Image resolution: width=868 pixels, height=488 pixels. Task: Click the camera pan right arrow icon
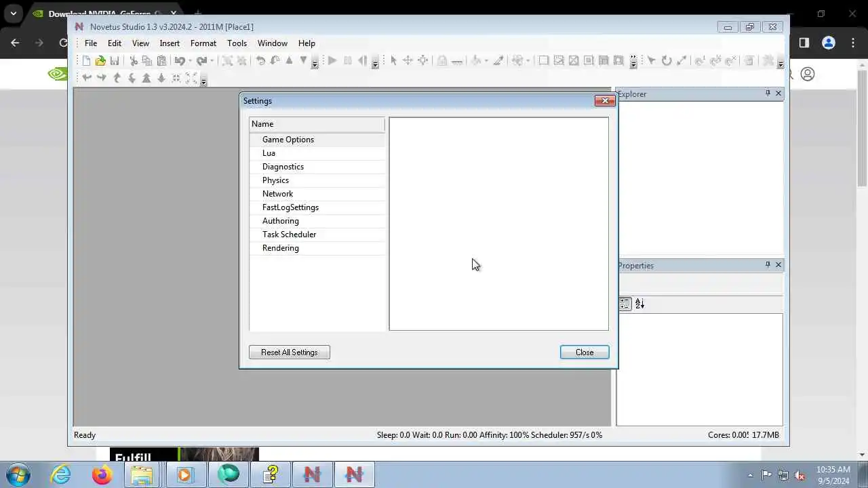point(102,78)
